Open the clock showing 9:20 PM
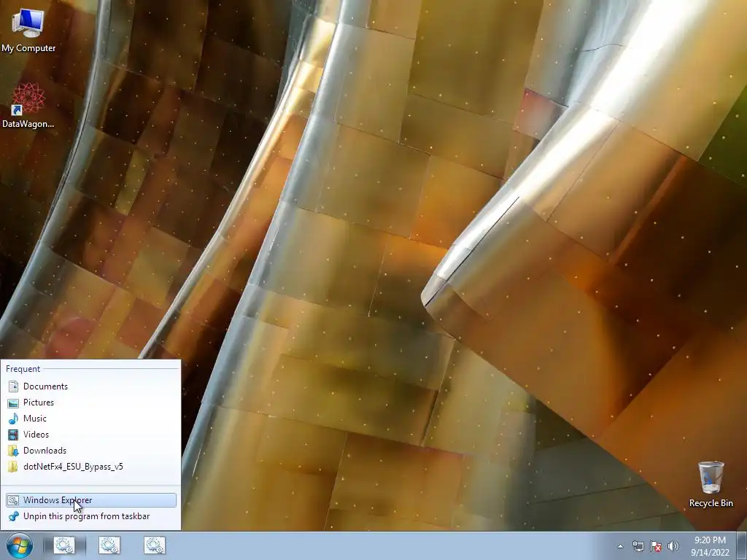The width and height of the screenshot is (747, 560). pyautogui.click(x=710, y=545)
